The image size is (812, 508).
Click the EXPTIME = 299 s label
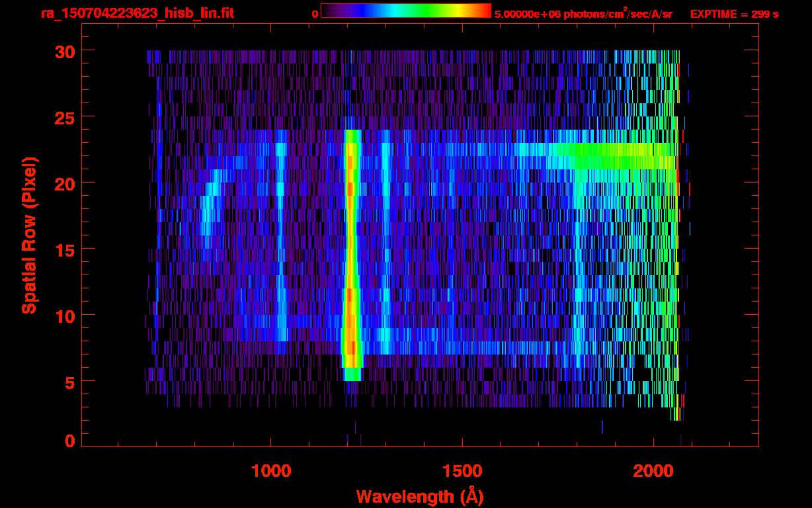click(734, 14)
